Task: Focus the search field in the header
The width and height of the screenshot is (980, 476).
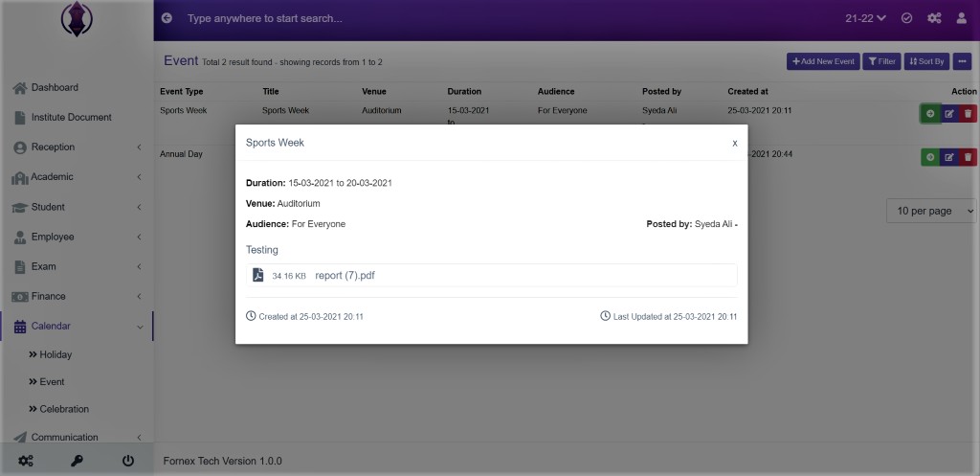Action: (264, 19)
